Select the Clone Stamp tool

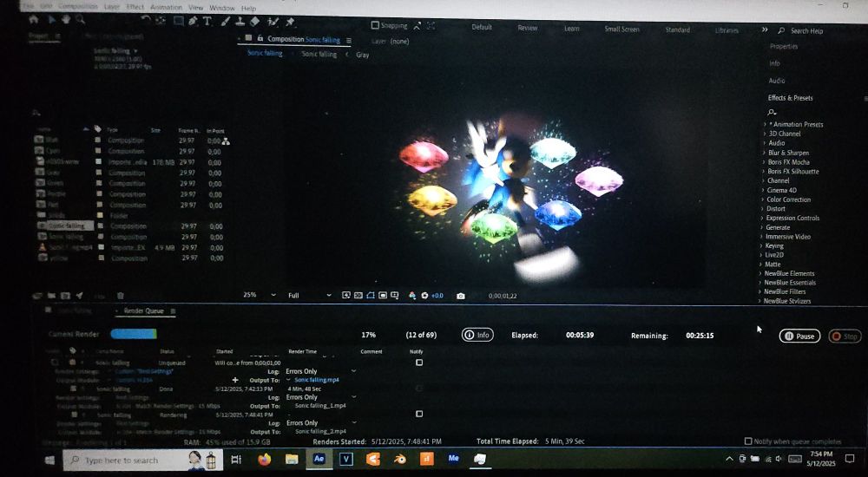click(240, 21)
